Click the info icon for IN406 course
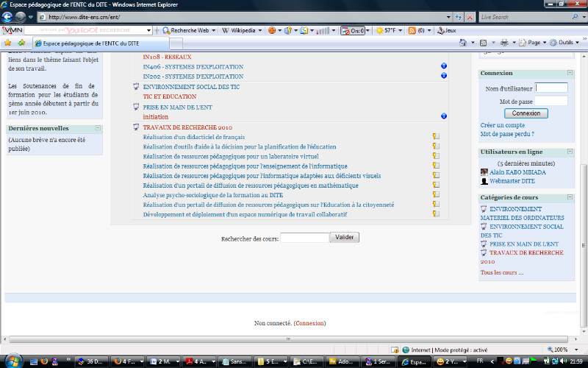Image resolution: width=588 pixels, height=368 pixels. coord(444,66)
